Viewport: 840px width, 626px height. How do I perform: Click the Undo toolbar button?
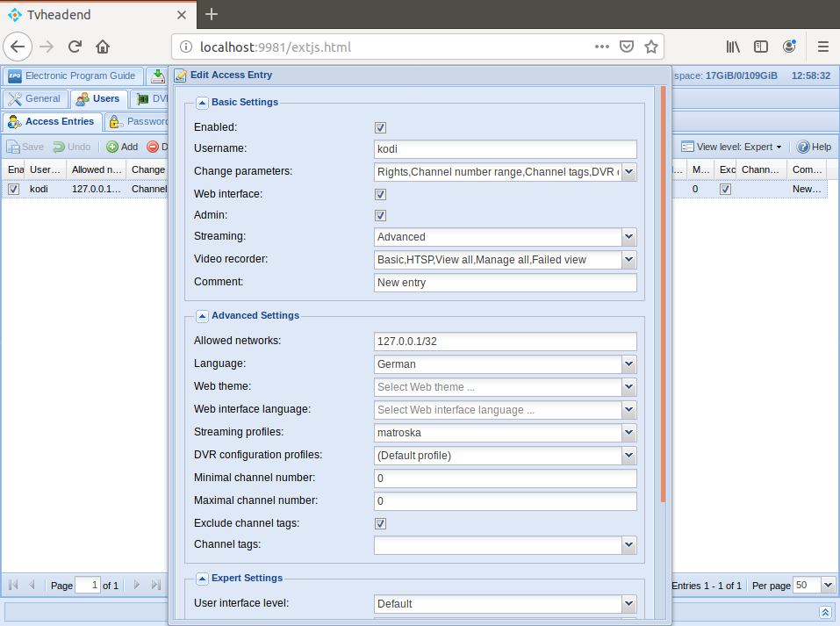[x=72, y=147]
